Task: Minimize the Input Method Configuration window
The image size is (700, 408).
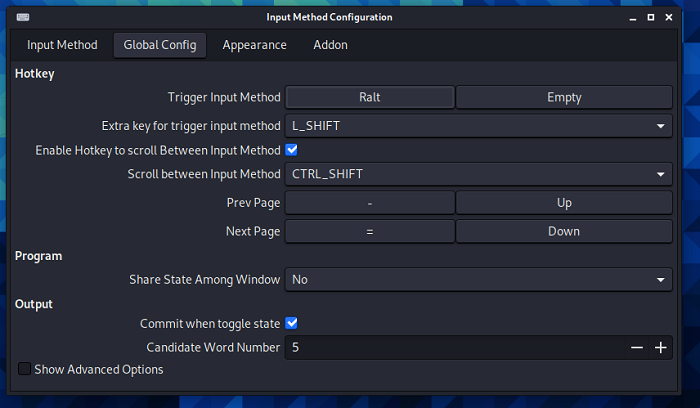Action: [631, 17]
